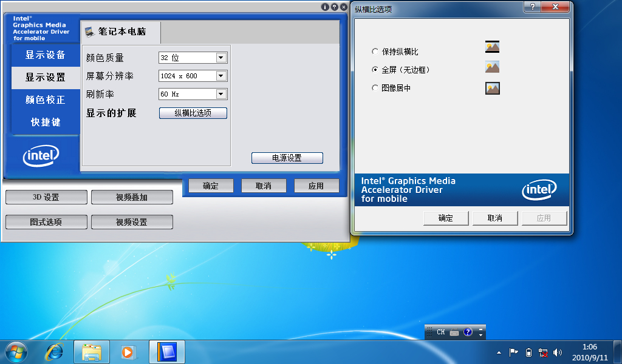Click the CH input language indicator
622x364 pixels.
[x=441, y=332]
